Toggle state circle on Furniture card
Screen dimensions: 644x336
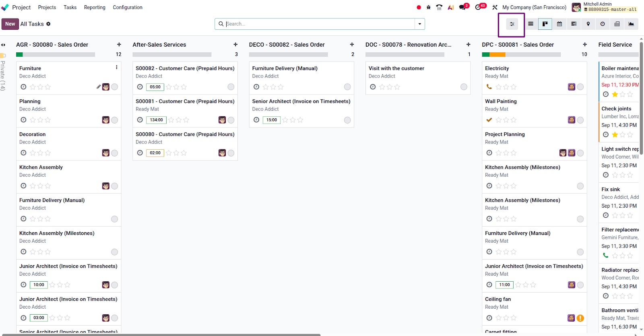(x=115, y=87)
